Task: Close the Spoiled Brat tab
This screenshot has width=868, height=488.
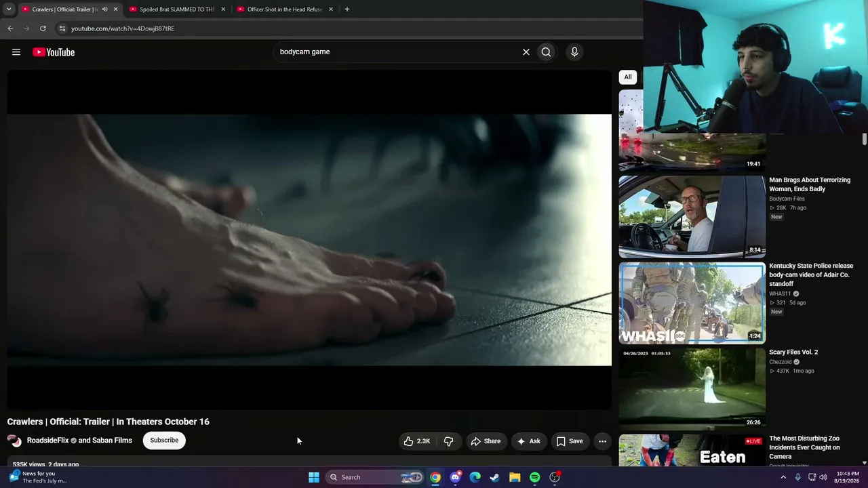Action: [223, 9]
